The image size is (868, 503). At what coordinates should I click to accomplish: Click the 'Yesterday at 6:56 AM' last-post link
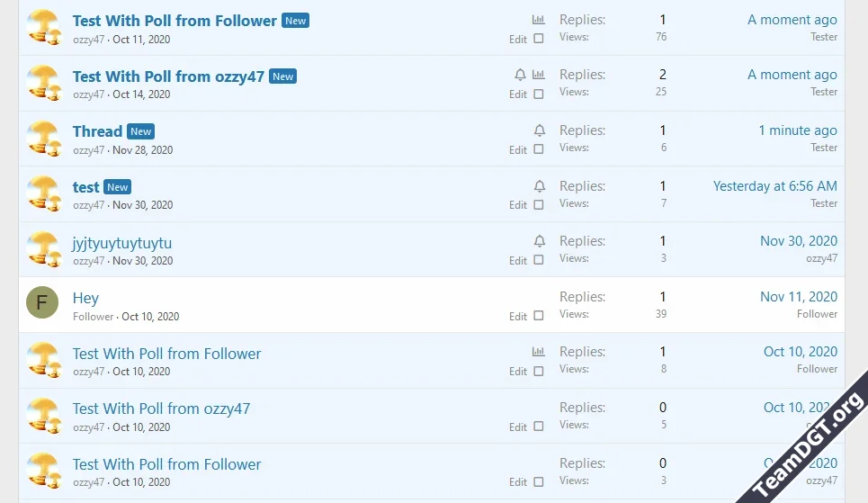(x=774, y=186)
